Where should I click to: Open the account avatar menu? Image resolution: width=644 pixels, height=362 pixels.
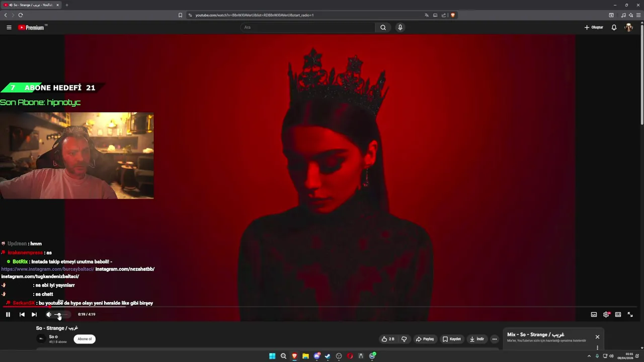(629, 28)
